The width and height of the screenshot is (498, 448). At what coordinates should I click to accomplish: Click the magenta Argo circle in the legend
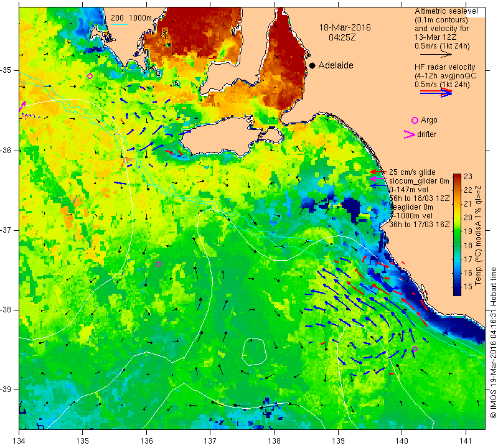point(415,120)
